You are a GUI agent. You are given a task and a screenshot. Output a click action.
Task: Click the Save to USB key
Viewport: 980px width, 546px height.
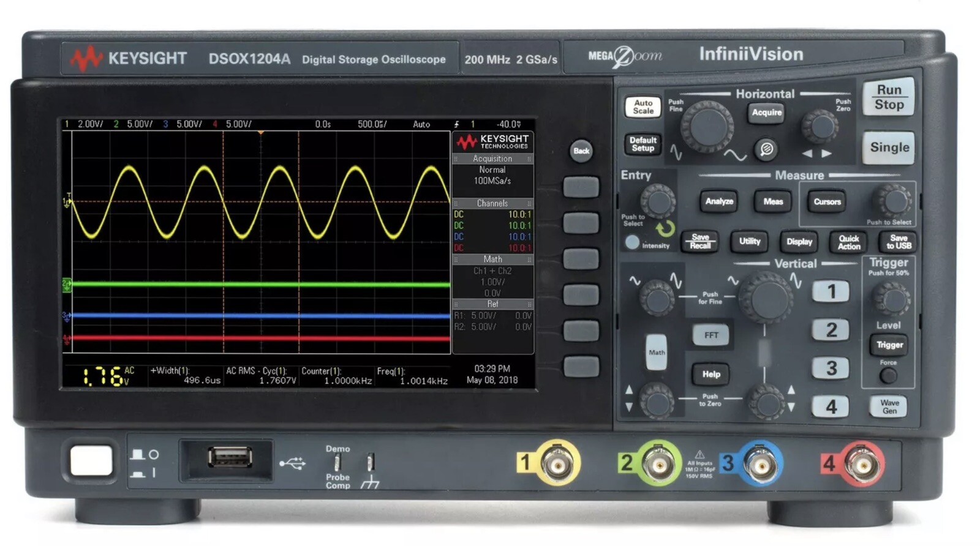coord(899,242)
